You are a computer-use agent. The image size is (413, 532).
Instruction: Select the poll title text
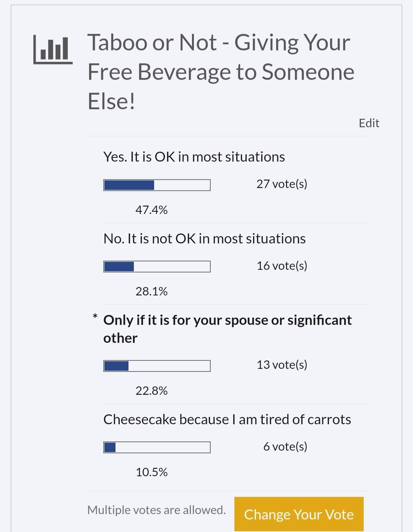coord(221,71)
